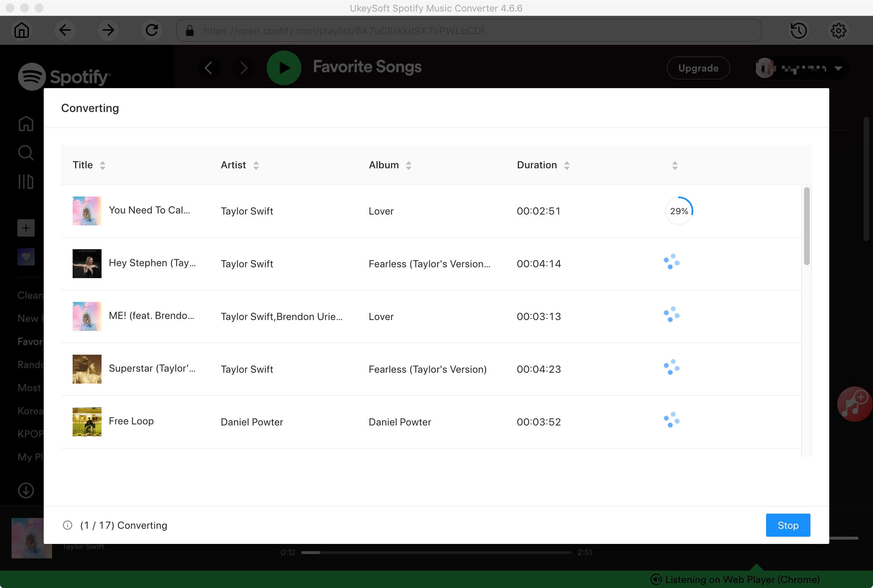Click the Spotify search icon
This screenshot has width=873, height=588.
[26, 152]
